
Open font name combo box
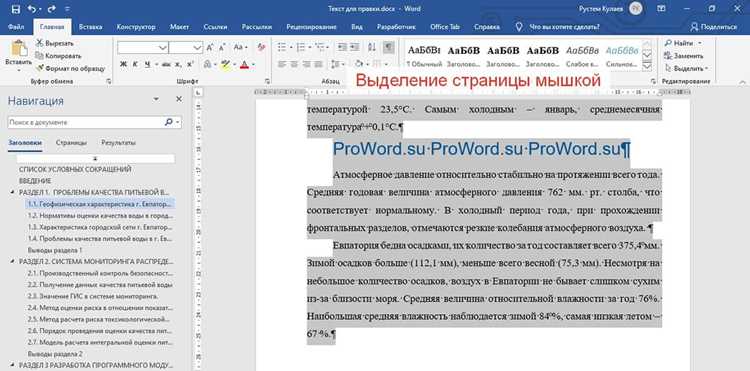click(x=143, y=47)
